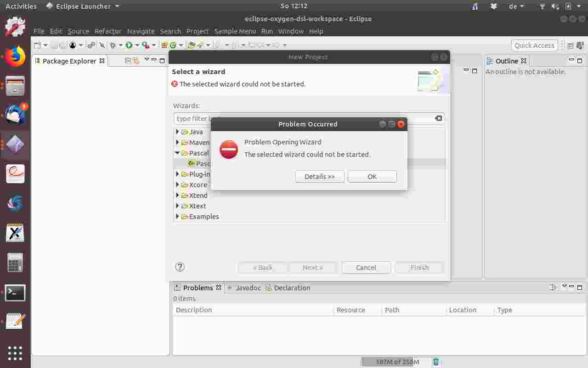This screenshot has width=588, height=368.
Task: Open Firefox from the Ubuntu dock
Action: (15, 56)
